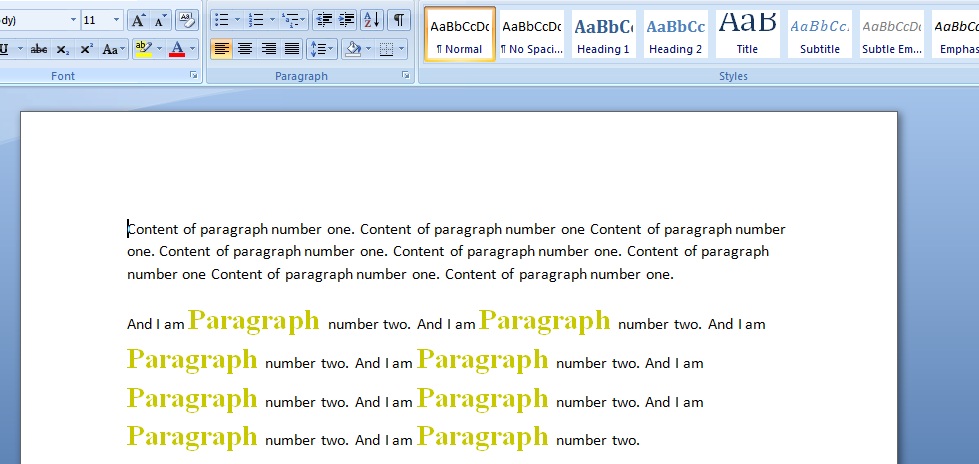Open the Font dialog box launcher

[194, 76]
